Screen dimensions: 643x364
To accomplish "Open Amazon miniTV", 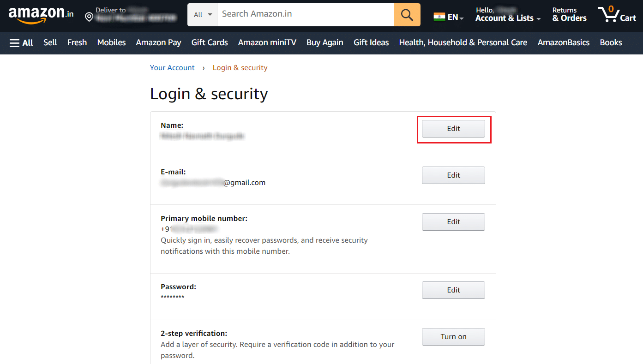I will click(267, 42).
